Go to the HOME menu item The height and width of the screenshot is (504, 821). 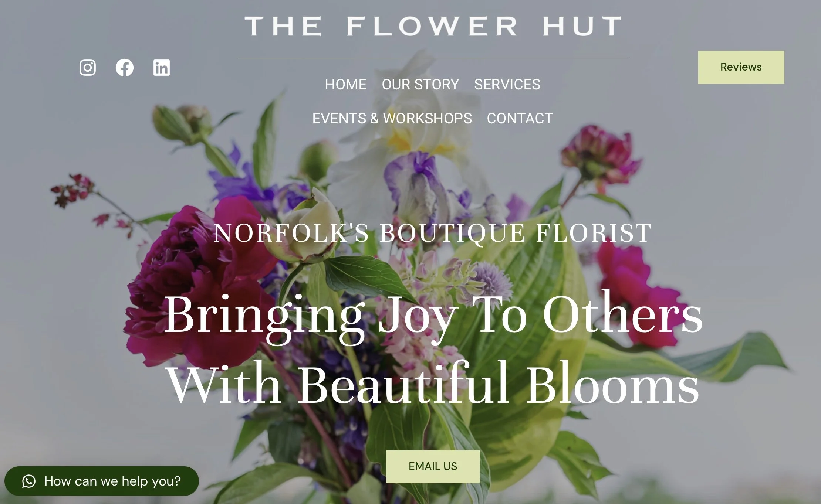click(x=346, y=85)
